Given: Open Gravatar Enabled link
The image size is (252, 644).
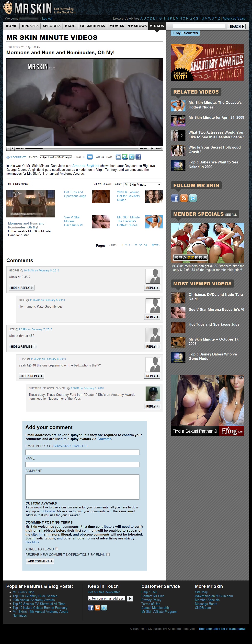Looking at the screenshot, I should coord(70,446).
